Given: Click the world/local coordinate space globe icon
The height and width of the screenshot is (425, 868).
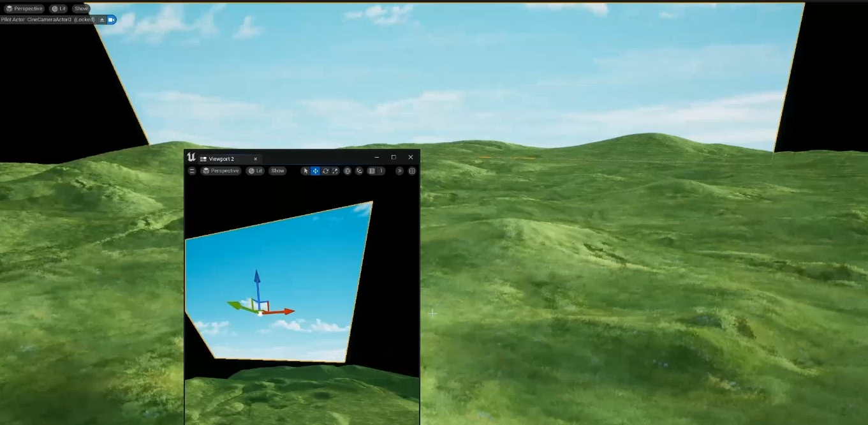Looking at the screenshot, I should pos(348,171).
